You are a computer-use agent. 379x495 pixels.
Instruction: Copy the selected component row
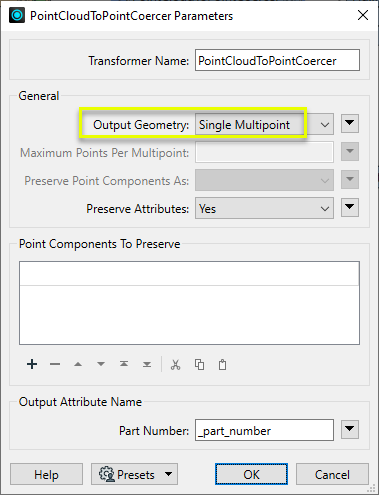199,364
